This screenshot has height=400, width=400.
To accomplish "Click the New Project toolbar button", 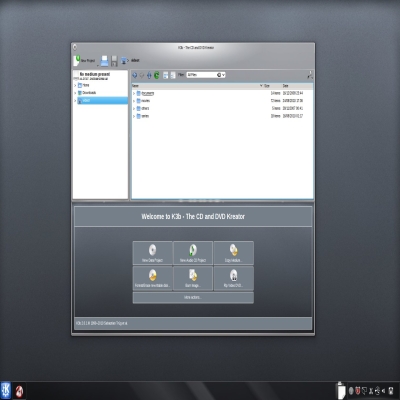I will 84,61.
